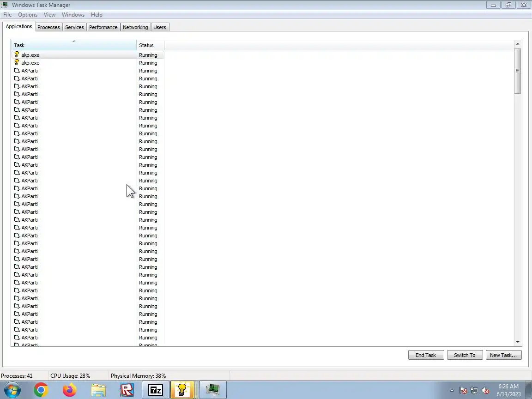Click the lightbulb akp taskbar button
Viewport: 532px width, 399px height.
pyautogui.click(x=182, y=390)
